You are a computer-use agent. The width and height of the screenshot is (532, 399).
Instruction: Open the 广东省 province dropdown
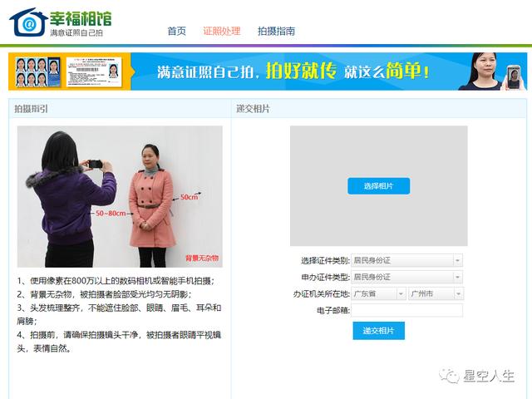click(378, 293)
